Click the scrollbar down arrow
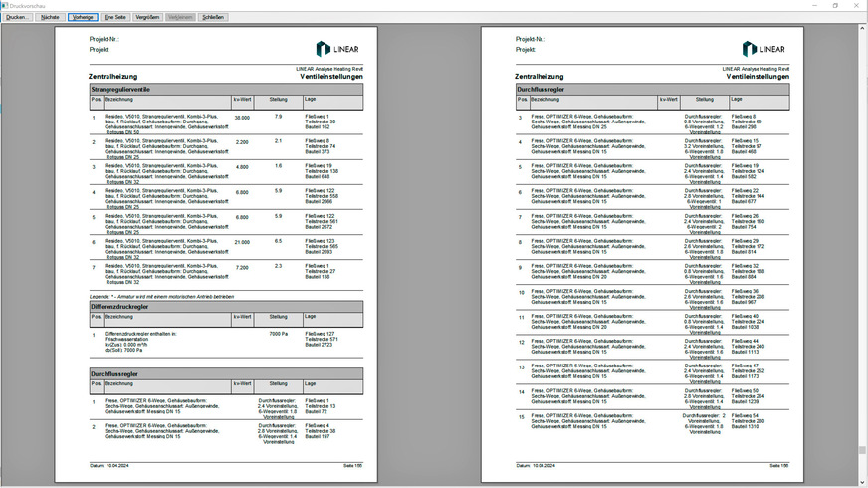The image size is (868, 488). tap(862, 482)
